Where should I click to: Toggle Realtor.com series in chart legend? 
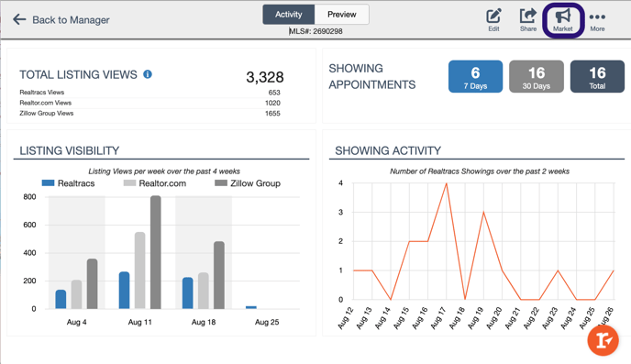tap(155, 183)
